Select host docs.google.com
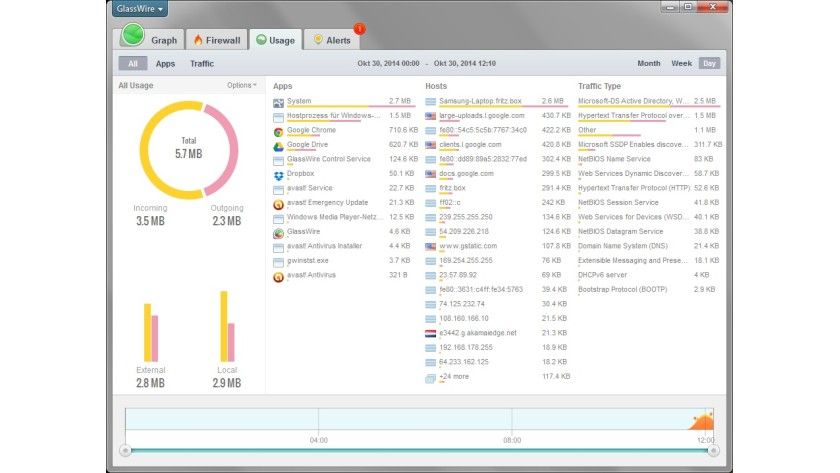The image size is (840, 473). [466, 174]
